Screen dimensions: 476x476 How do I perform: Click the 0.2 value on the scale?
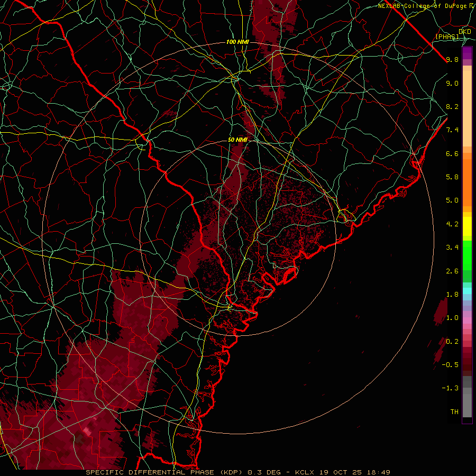tap(452, 342)
